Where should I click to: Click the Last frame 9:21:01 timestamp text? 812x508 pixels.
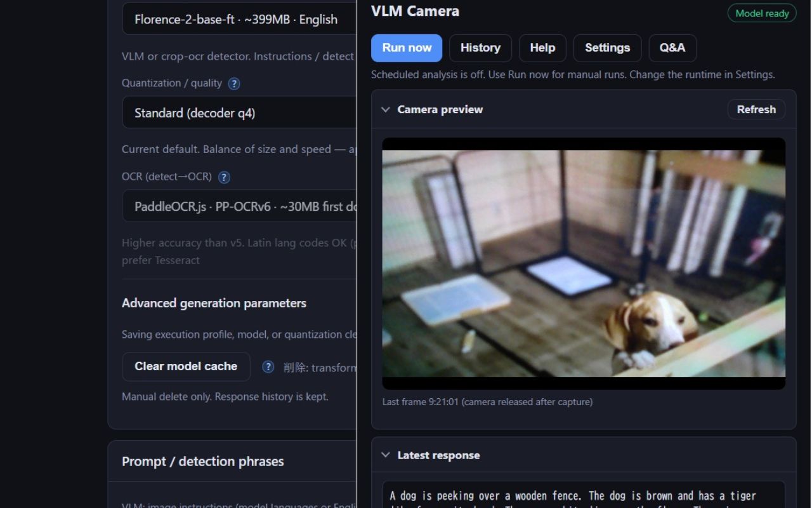(487, 402)
